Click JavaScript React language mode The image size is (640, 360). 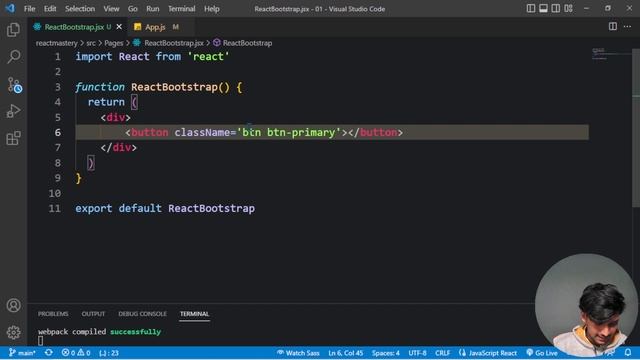(x=488, y=353)
